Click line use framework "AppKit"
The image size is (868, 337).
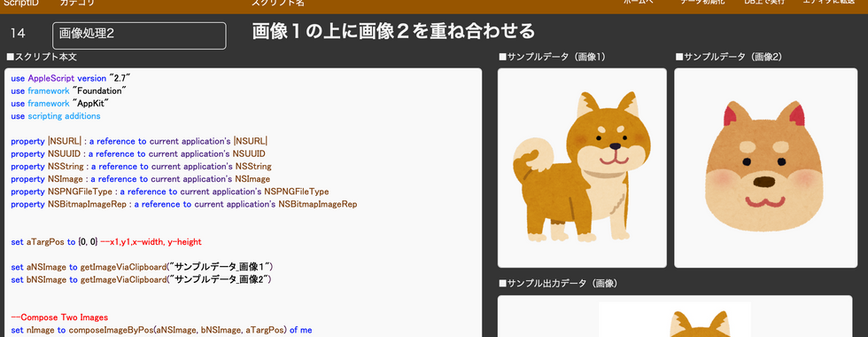pos(60,104)
